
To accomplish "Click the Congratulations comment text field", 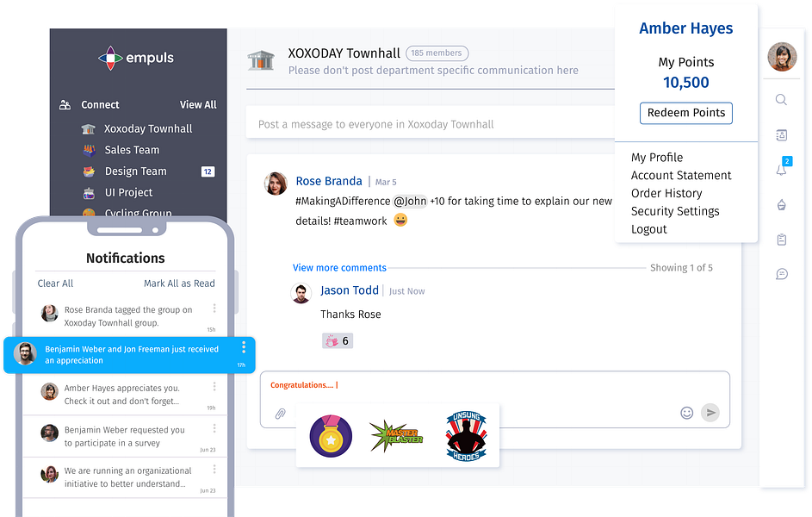I will [x=494, y=400].
